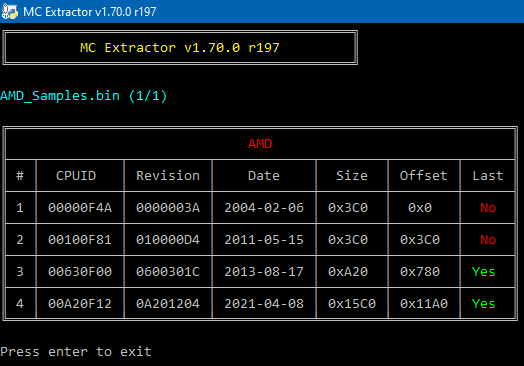The image size is (524, 366).
Task: Click row number '4' cell
Action: pyautogui.click(x=20, y=303)
